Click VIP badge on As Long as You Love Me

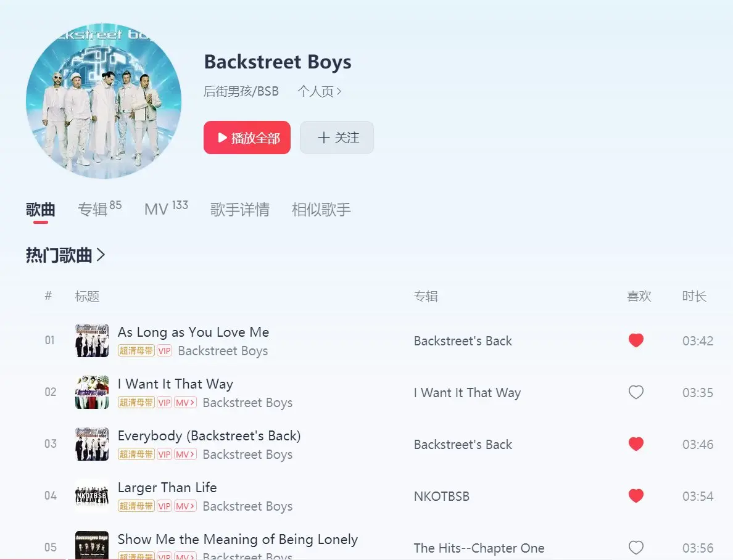tap(164, 350)
